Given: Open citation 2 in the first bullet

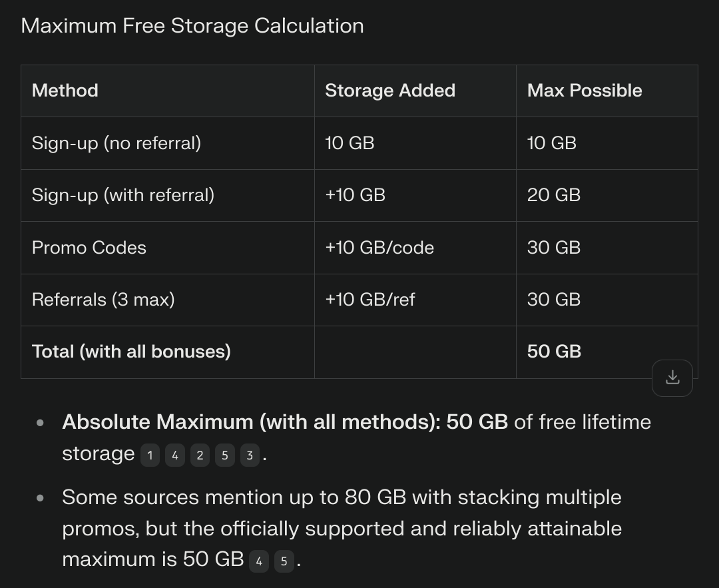Looking at the screenshot, I should [200, 455].
